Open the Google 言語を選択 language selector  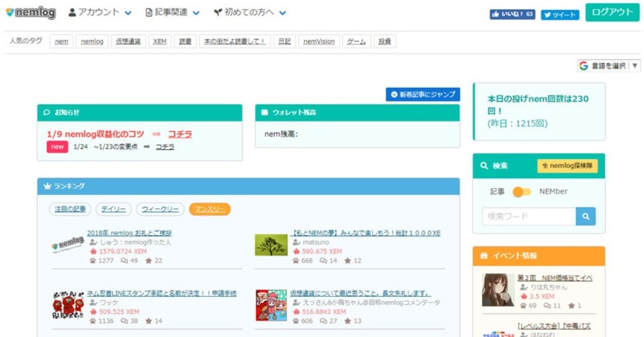click(x=609, y=66)
